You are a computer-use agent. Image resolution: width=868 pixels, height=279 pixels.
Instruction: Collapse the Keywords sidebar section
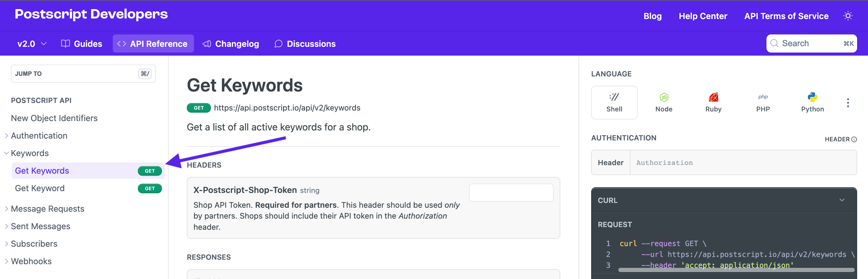(x=6, y=153)
